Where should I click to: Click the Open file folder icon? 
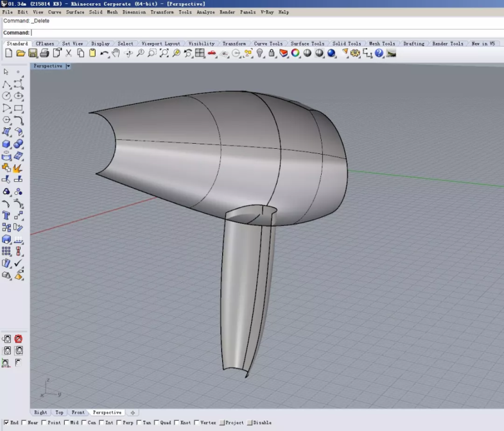pos(21,53)
